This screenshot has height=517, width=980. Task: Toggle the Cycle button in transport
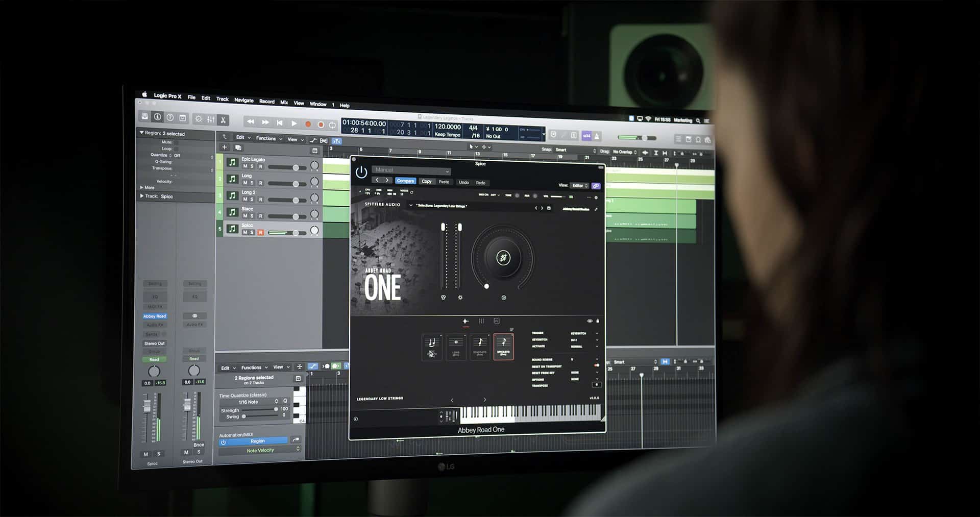(332, 125)
